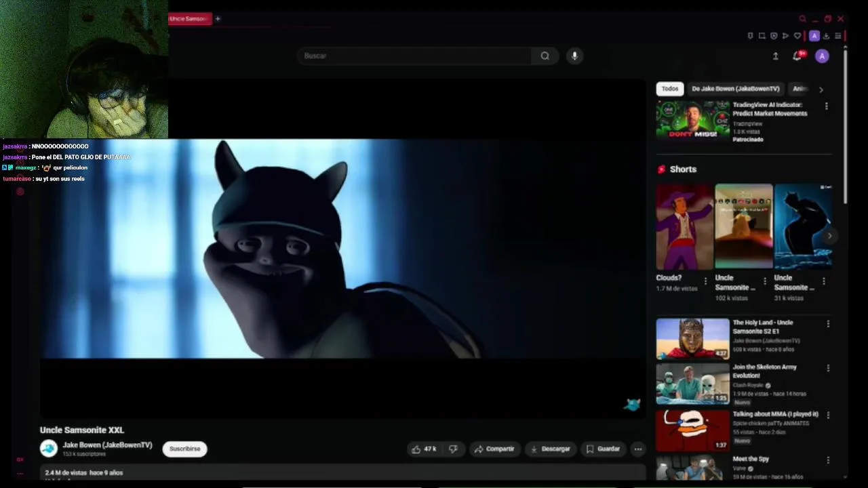Click the webcam overlay feed
The image size is (868, 488).
[x=84, y=69]
